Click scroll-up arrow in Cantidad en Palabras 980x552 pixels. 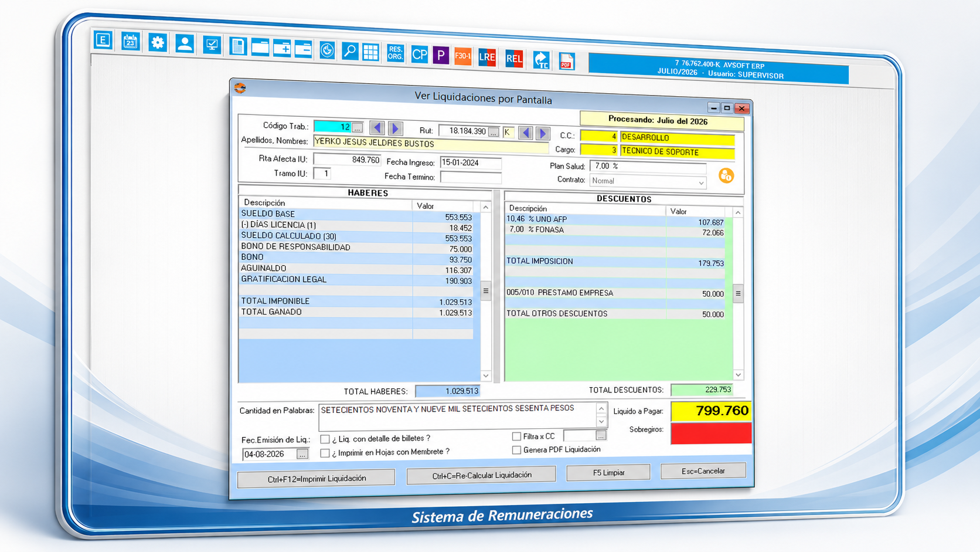(601, 409)
